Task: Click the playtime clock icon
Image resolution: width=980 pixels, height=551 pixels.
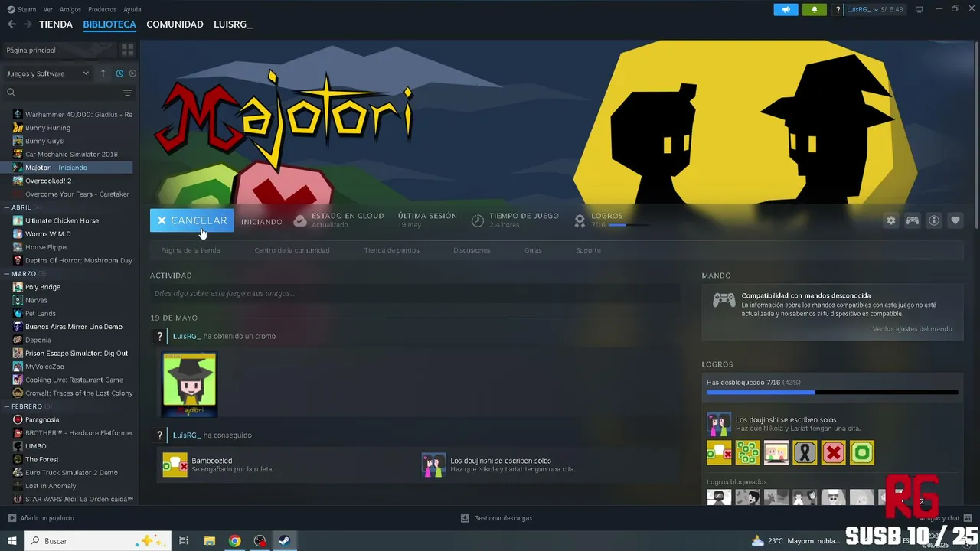Action: click(477, 220)
